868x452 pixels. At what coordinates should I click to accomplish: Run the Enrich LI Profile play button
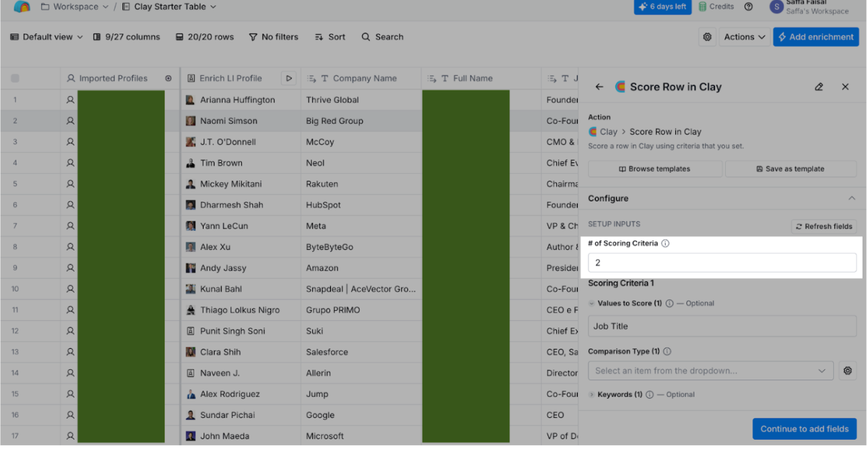pyautogui.click(x=289, y=79)
